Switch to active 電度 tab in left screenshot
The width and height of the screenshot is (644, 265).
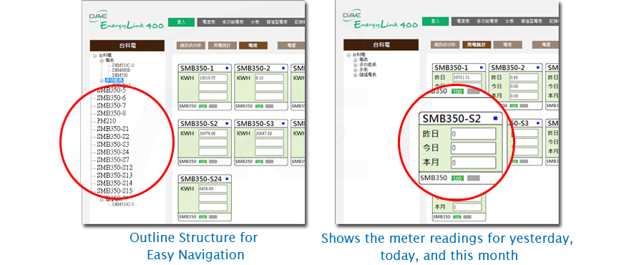pyautogui.click(x=253, y=46)
